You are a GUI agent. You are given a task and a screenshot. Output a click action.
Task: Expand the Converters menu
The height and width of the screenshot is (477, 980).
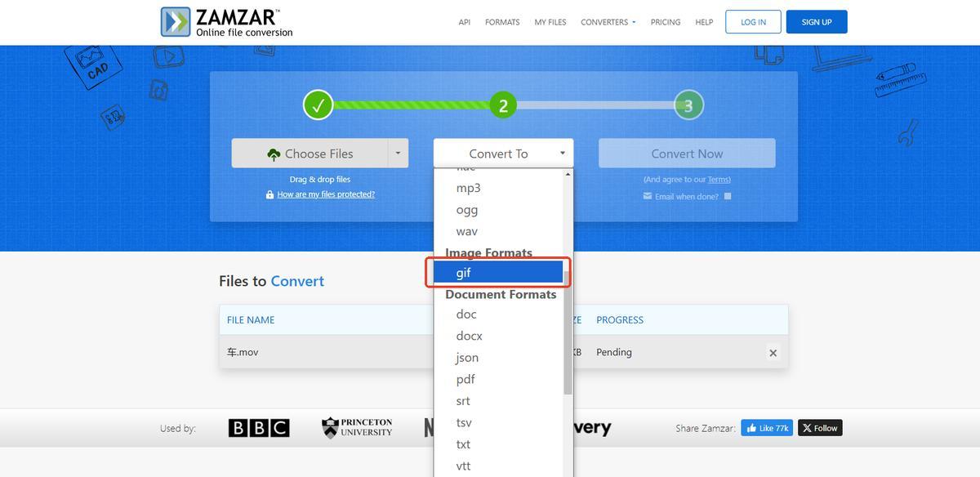coord(608,22)
